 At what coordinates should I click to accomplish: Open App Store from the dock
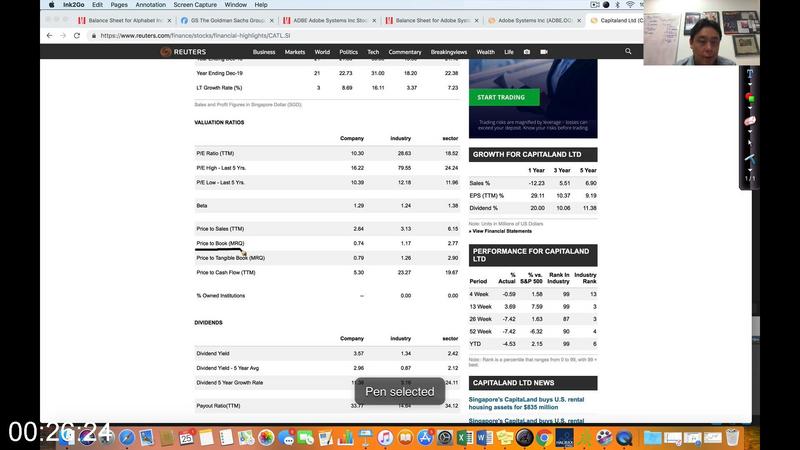[424, 437]
